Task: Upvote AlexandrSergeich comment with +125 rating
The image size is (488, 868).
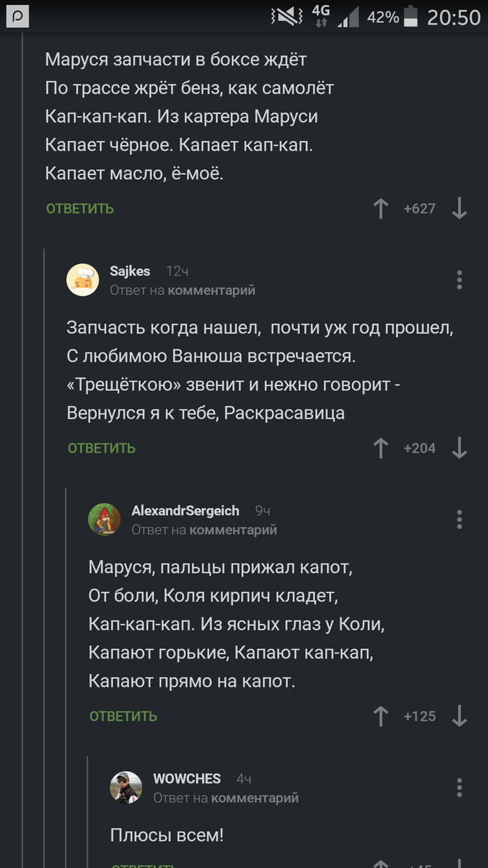Action: (381, 716)
